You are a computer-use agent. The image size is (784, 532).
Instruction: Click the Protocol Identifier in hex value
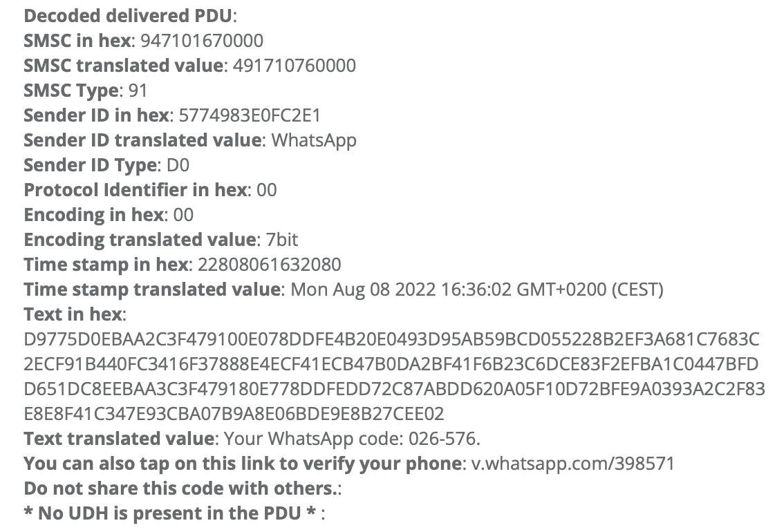(266, 190)
